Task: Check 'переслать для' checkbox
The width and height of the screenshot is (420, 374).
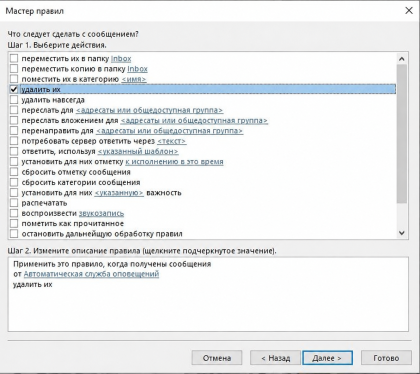Action: 14,110
